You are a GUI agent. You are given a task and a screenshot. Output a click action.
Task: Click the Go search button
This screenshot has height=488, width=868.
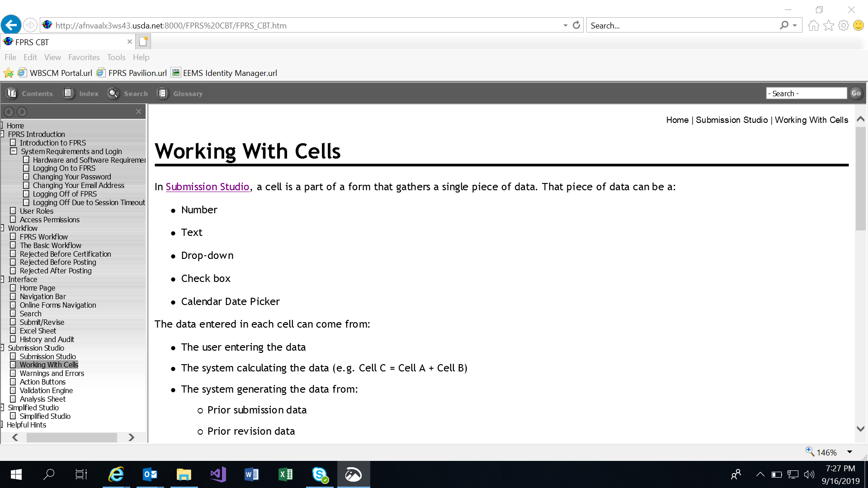(x=856, y=94)
